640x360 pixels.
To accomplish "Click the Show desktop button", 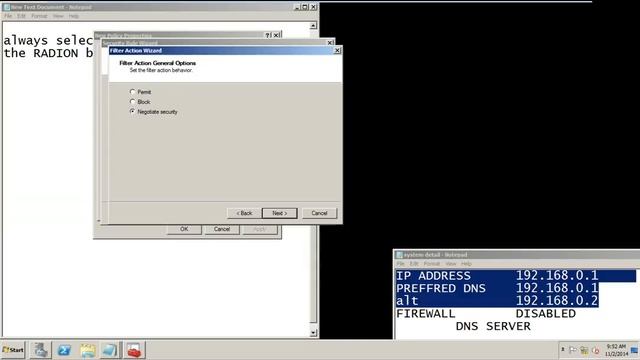I will tap(635, 350).
